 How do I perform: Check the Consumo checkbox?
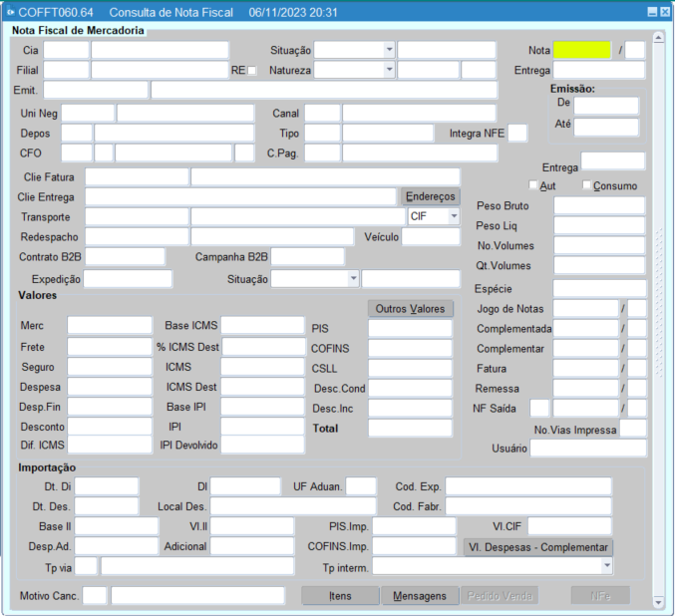[x=587, y=185]
